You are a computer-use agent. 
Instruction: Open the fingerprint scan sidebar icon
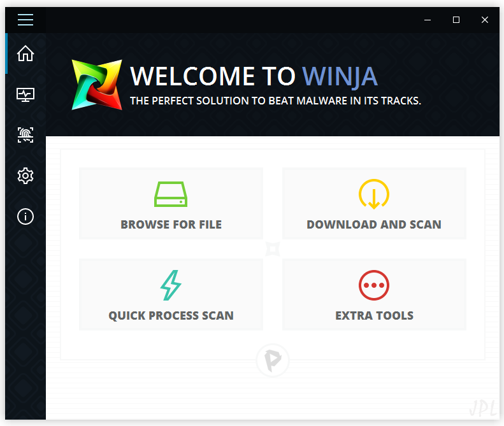tap(25, 135)
